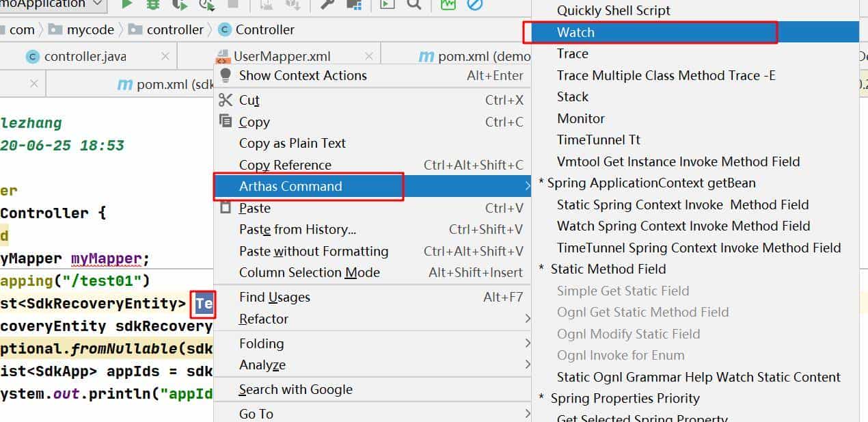Open settings via the wrench icon
The width and height of the screenshot is (868, 422).
[x=328, y=5]
